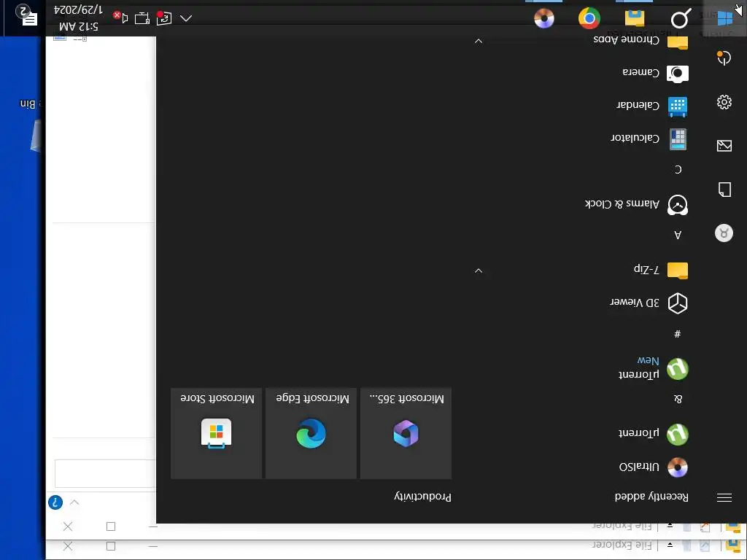
Task: Expand the Start menu hamburger icon
Action: pyautogui.click(x=724, y=497)
